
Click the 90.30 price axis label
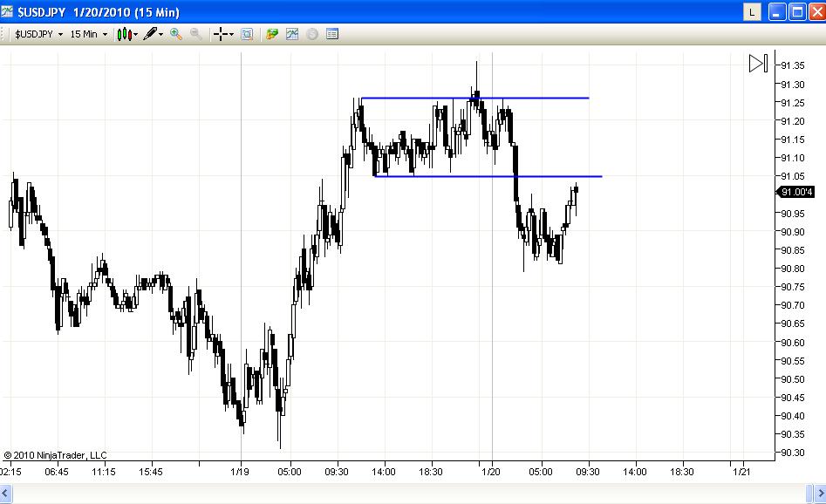point(792,453)
